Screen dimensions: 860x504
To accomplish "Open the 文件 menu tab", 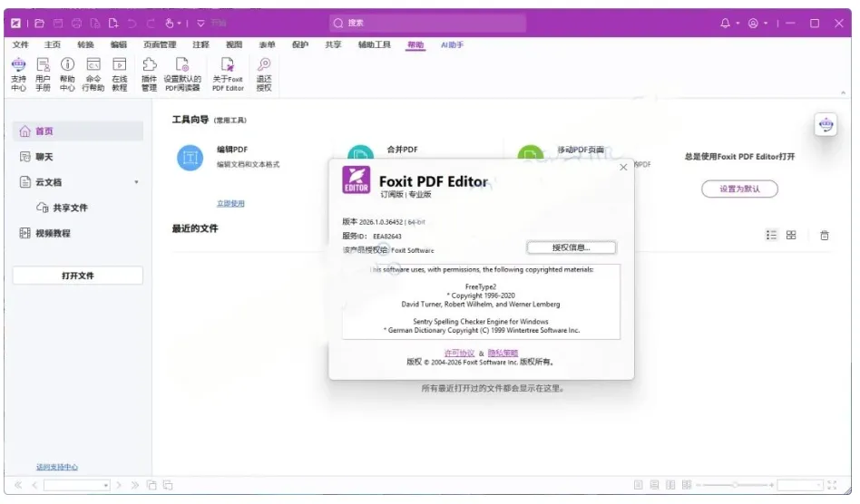I will (x=20, y=44).
